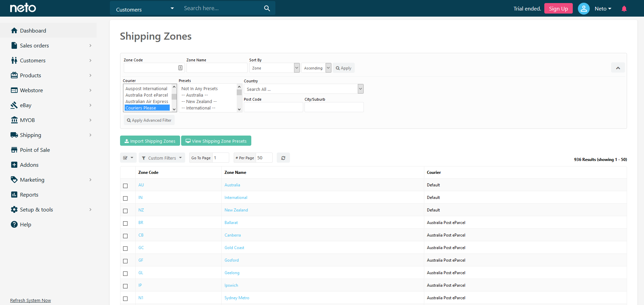Click the Zone Code field list icon

[180, 68]
